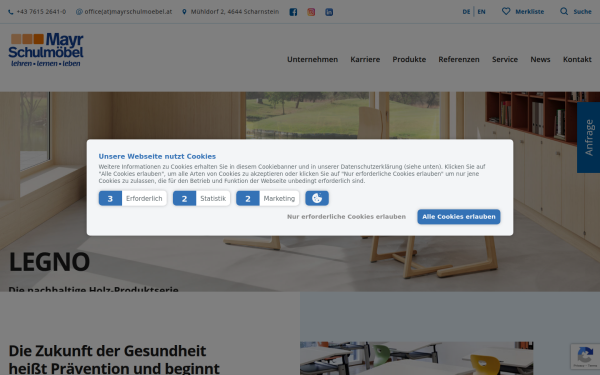Open the Karriere menu
The width and height of the screenshot is (600, 375).
pos(365,59)
